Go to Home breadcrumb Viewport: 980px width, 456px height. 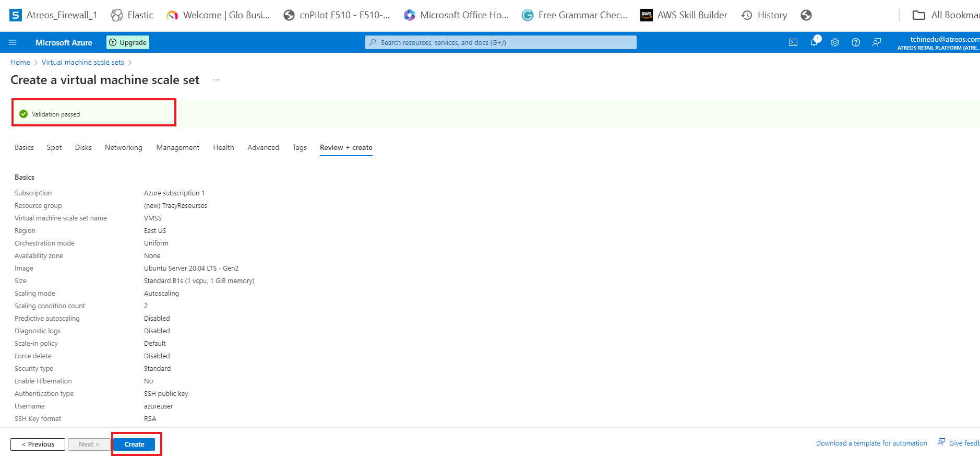click(x=20, y=62)
